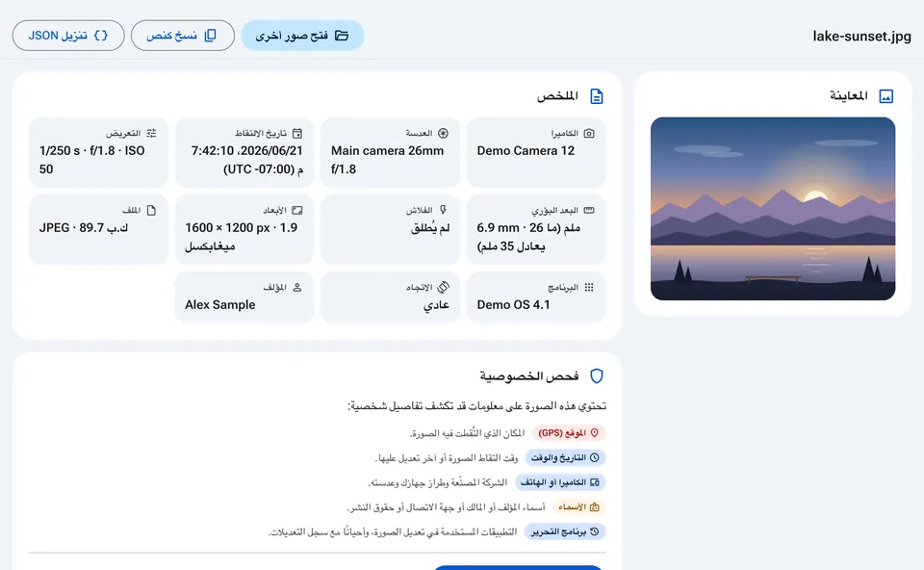Click the copy as text button
Screen dimensions: 924x570
[x=183, y=36]
